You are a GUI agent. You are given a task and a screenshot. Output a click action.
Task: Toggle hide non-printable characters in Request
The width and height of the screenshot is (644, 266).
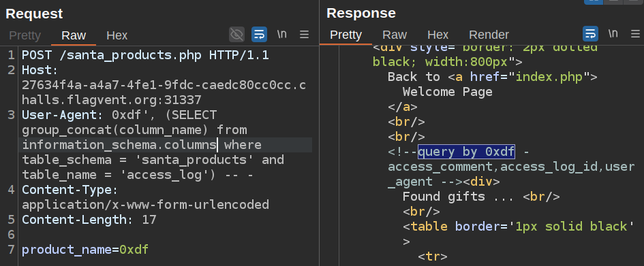(x=236, y=35)
